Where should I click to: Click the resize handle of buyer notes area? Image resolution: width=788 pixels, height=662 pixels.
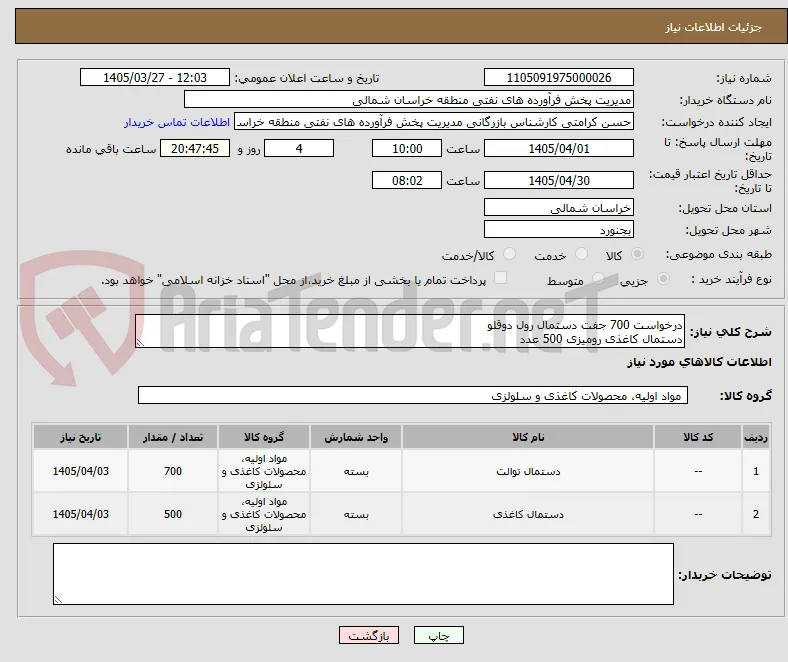58,599
